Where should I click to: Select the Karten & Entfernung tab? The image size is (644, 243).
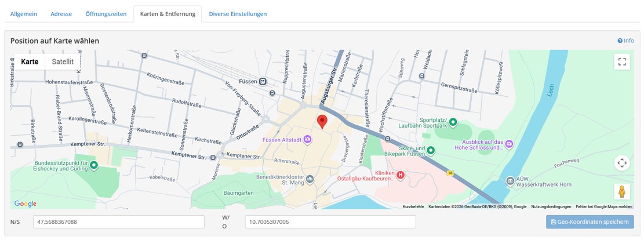pos(168,14)
